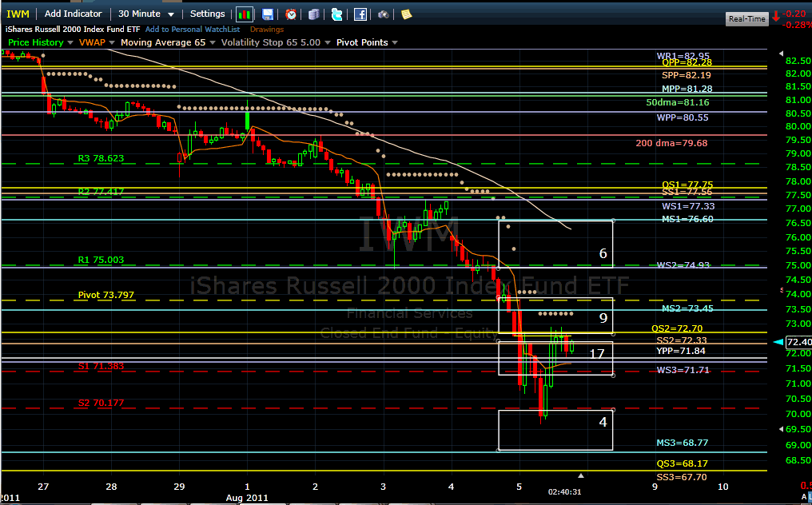Select the Pivot Points label

pos(362,42)
